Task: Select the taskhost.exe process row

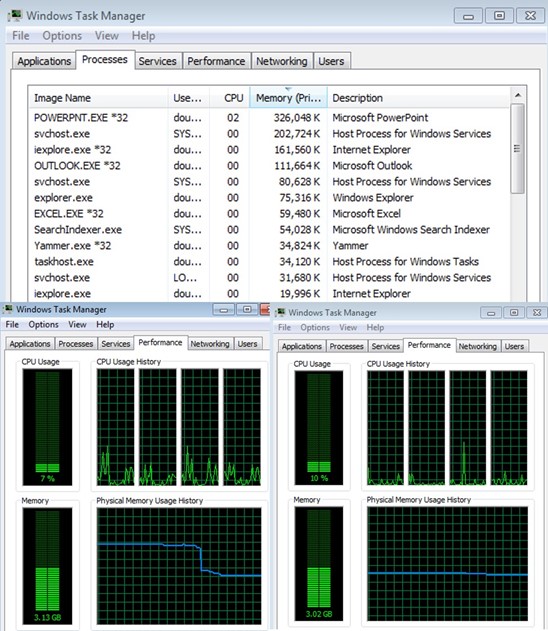Action: pos(269,262)
